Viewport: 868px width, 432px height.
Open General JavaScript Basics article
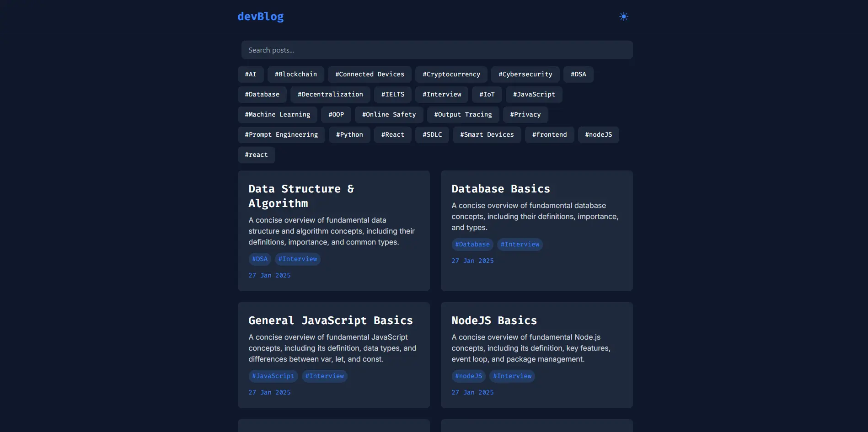[330, 320]
